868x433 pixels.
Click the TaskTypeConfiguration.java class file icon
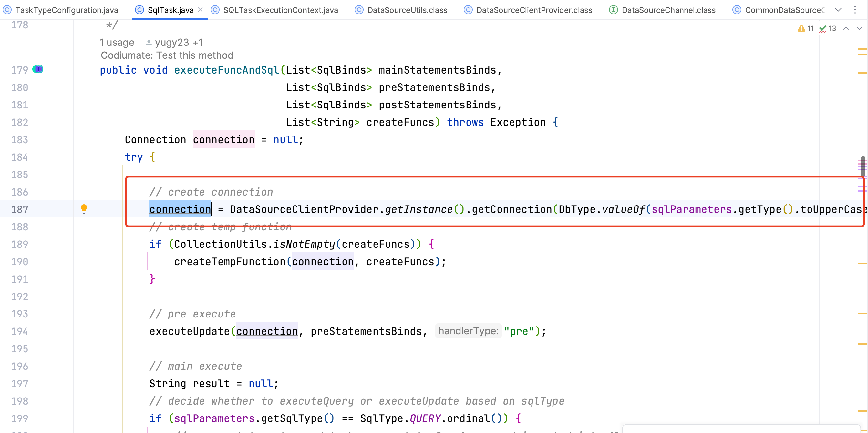click(x=7, y=10)
